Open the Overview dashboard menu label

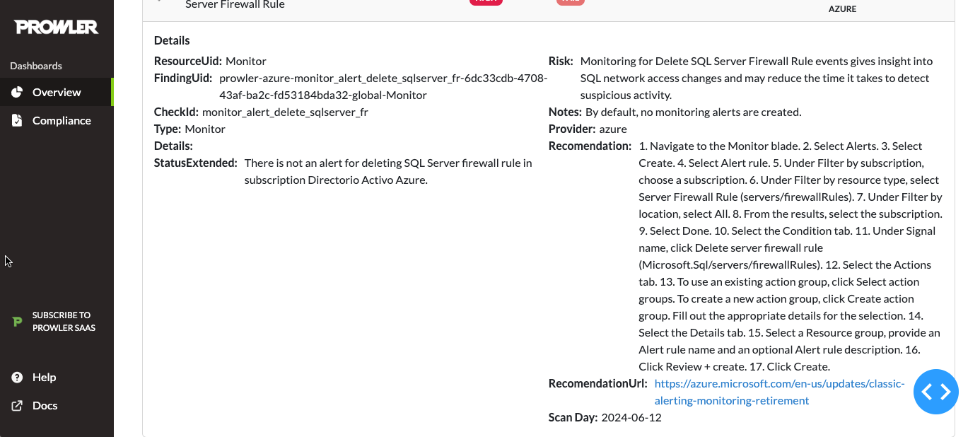(57, 93)
